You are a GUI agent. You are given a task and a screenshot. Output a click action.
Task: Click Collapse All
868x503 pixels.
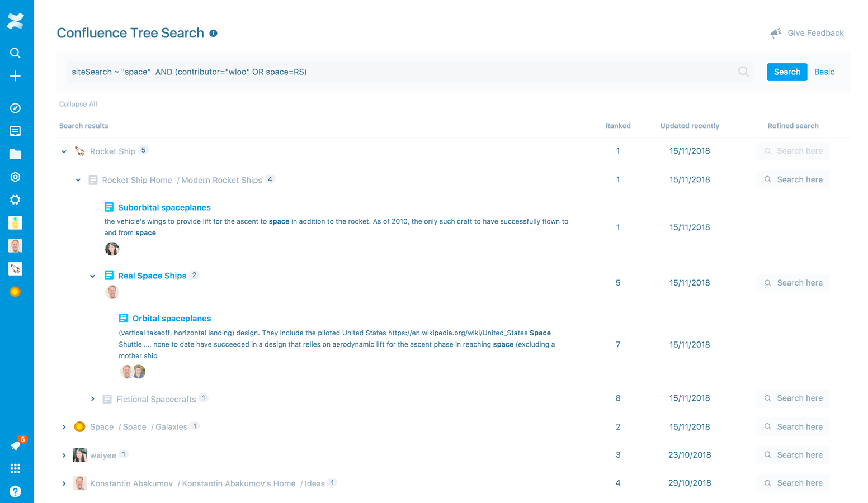click(x=78, y=104)
